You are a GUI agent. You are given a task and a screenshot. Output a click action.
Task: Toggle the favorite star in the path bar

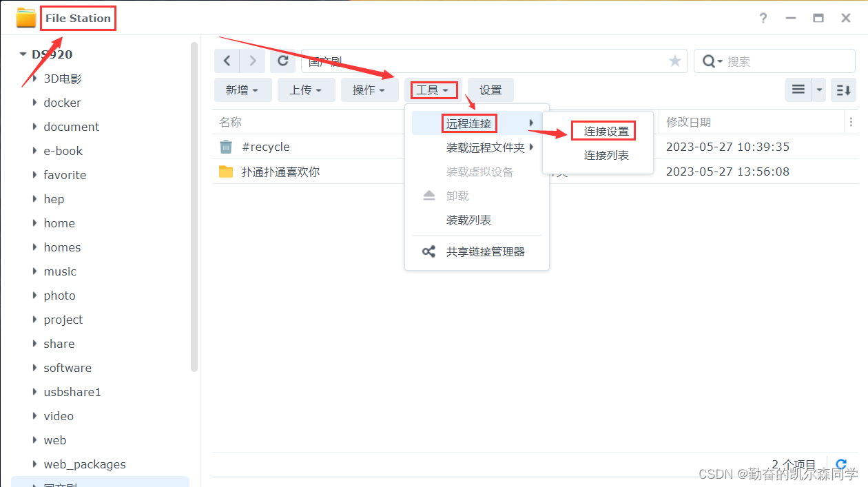click(x=674, y=61)
